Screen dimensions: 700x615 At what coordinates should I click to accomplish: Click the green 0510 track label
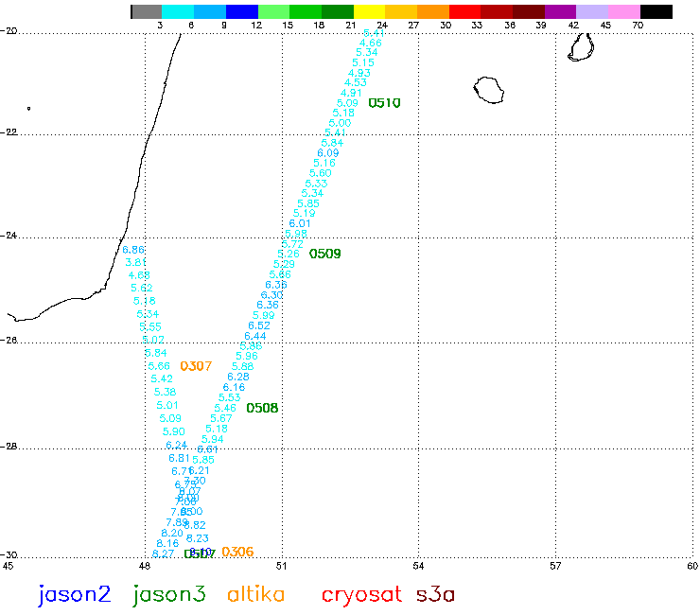(x=384, y=103)
